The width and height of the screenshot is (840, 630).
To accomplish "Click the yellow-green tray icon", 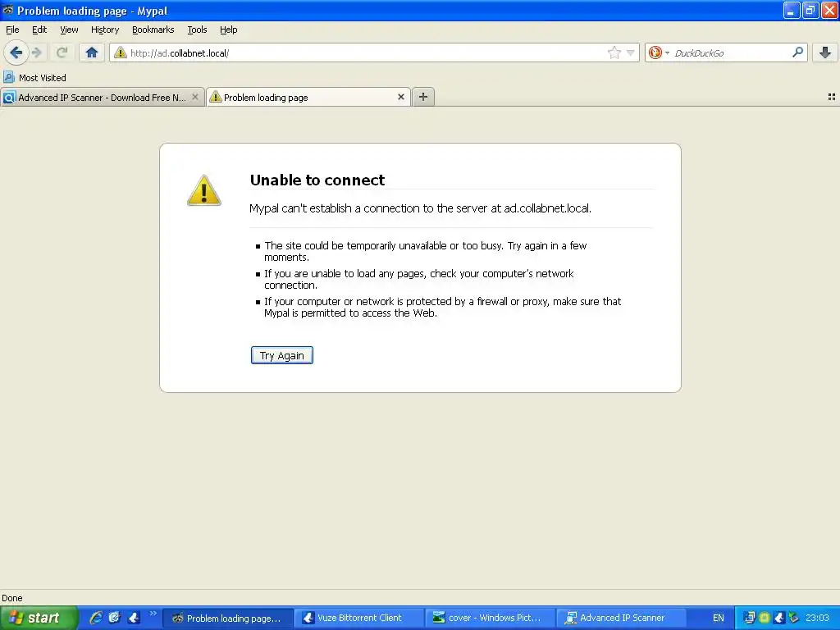I will pos(765,618).
